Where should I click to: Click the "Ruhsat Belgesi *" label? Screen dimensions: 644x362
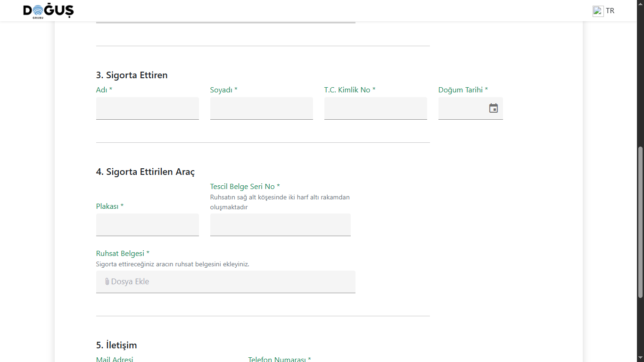[x=123, y=254]
